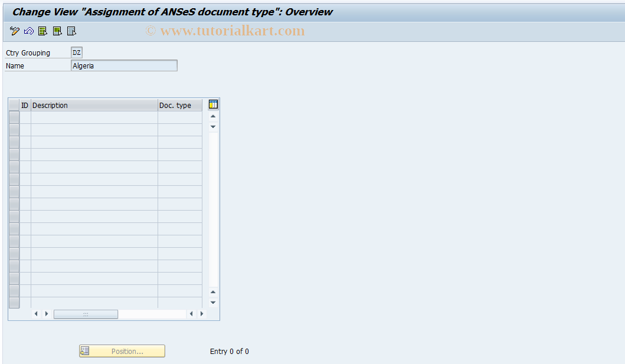Click the select block icon
This screenshot has width=625, height=364.
point(57,31)
